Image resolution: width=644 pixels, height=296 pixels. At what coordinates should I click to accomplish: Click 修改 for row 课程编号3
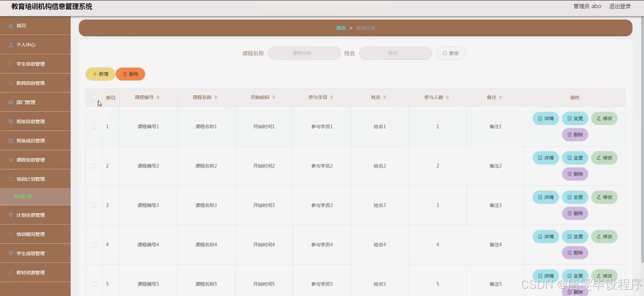coord(604,197)
